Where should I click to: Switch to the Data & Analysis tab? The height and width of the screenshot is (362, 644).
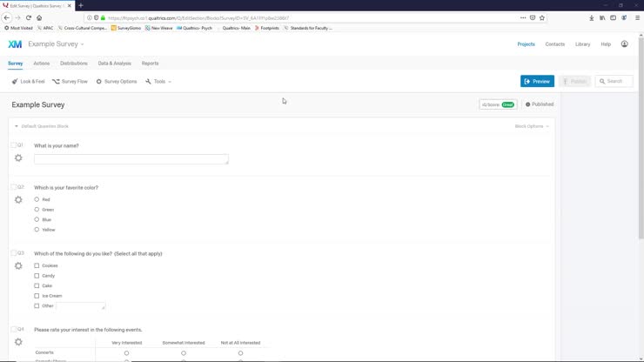115,64
